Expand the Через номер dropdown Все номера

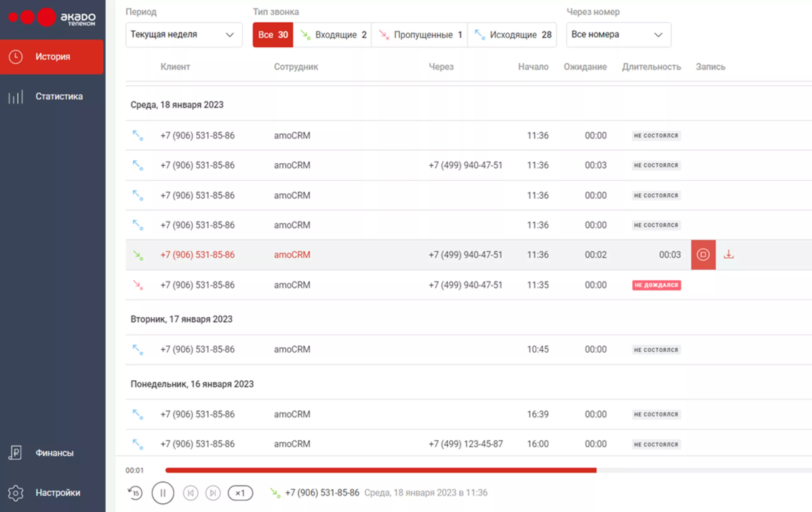[x=618, y=34]
